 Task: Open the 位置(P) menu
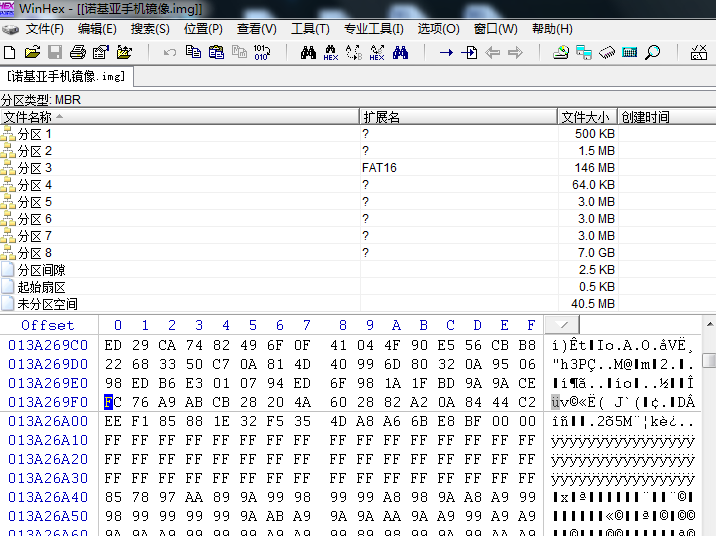203,29
